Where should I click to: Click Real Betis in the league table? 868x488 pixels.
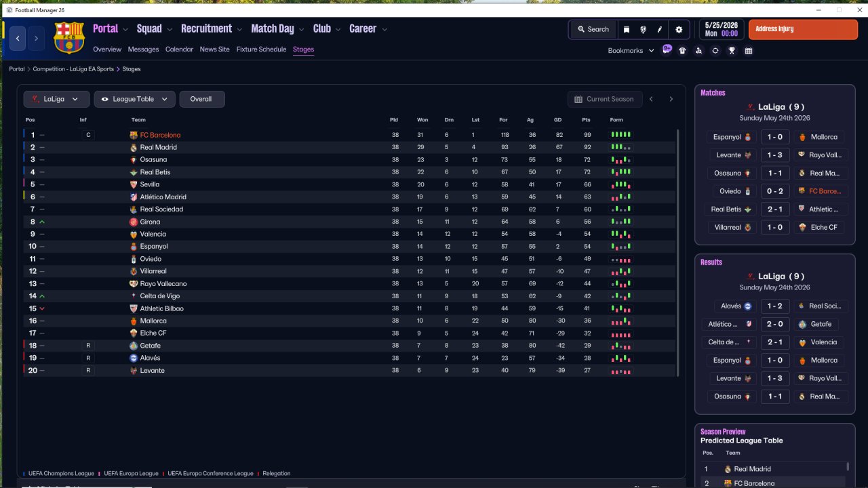click(x=155, y=172)
